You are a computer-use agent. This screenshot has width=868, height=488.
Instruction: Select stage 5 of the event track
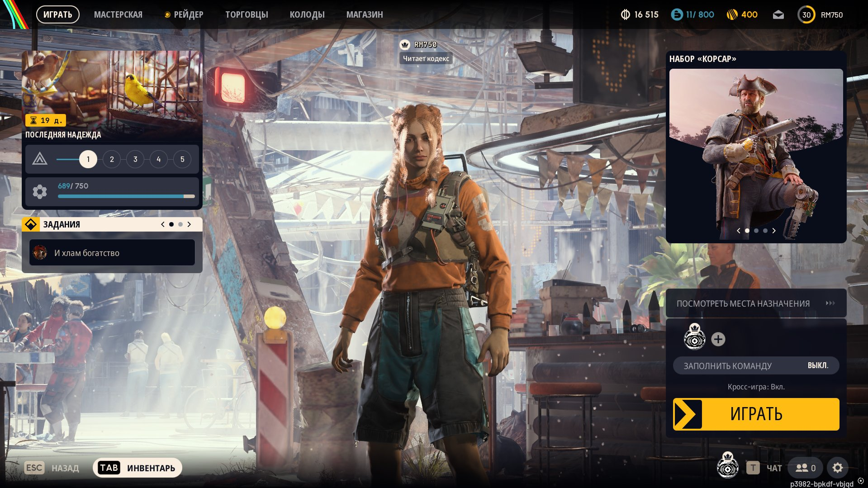[182, 159]
